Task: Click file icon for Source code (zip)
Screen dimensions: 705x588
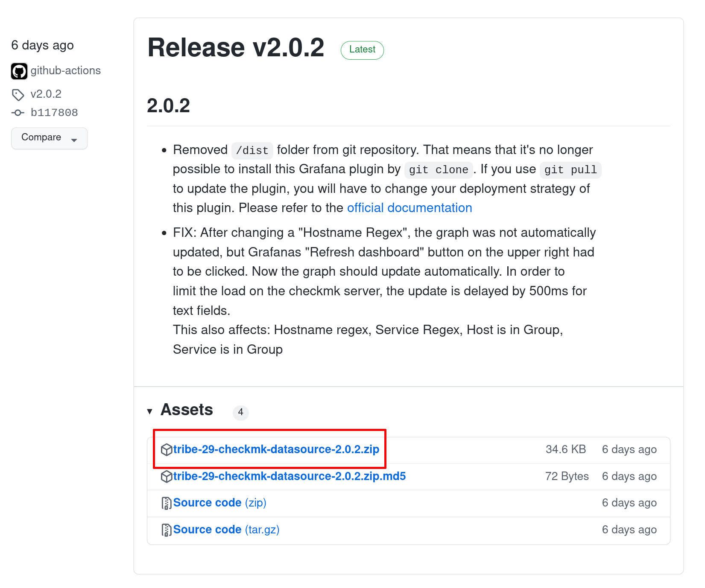Action: pyautogui.click(x=167, y=504)
